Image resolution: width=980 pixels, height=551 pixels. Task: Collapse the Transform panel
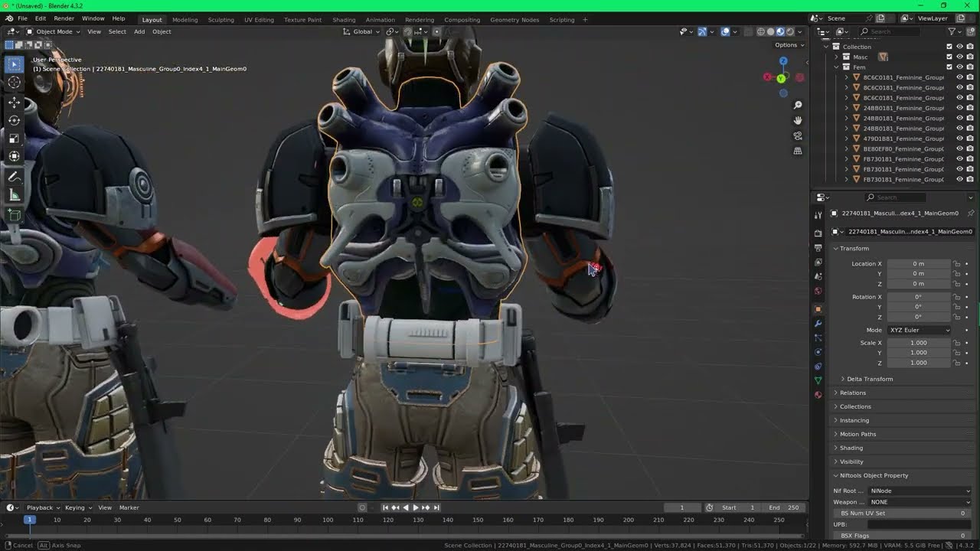pyautogui.click(x=854, y=249)
